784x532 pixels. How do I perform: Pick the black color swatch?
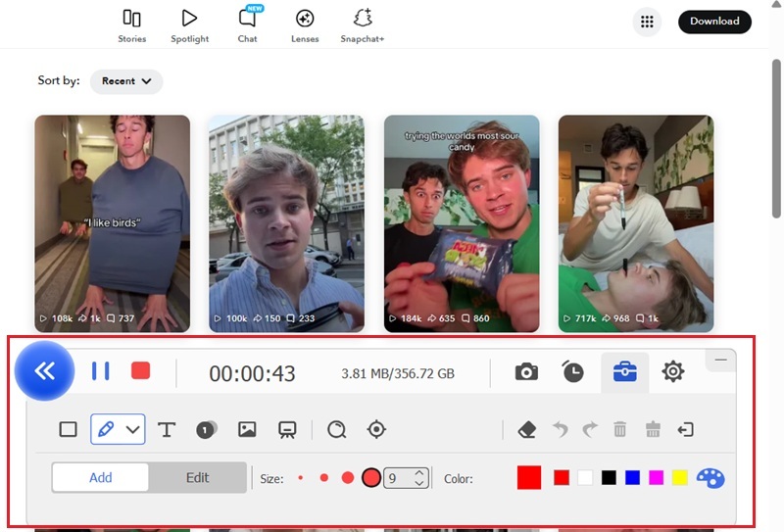[609, 478]
